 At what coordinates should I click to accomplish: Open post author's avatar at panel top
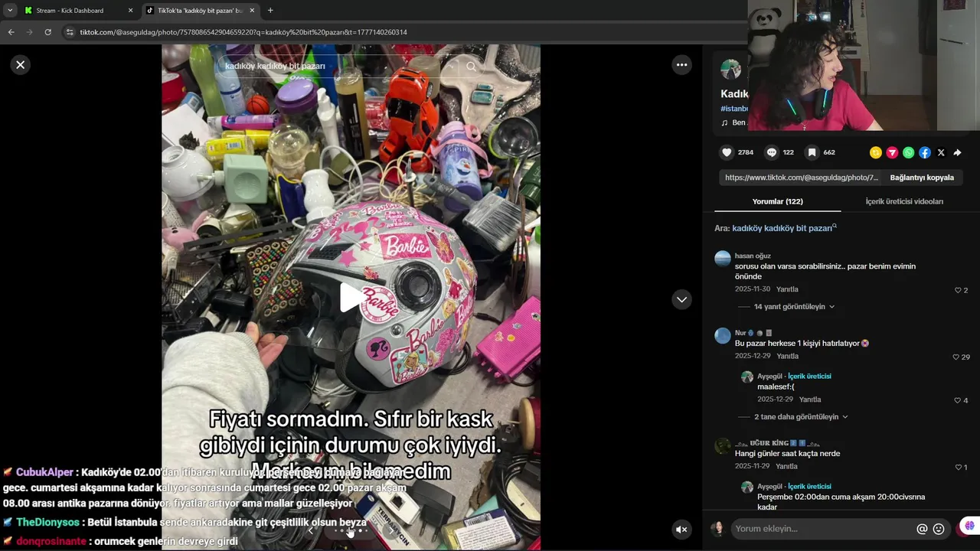tap(730, 69)
